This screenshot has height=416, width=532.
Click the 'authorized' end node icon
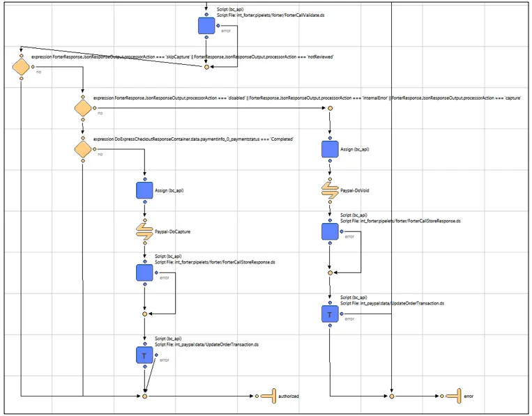269,396
